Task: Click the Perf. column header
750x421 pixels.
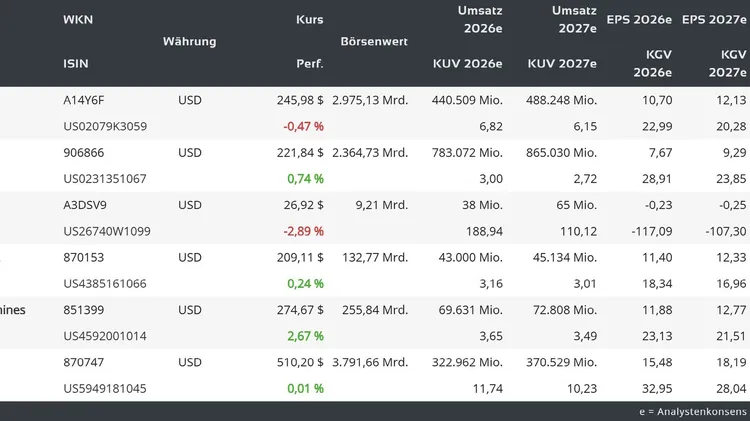Action: pyautogui.click(x=309, y=64)
